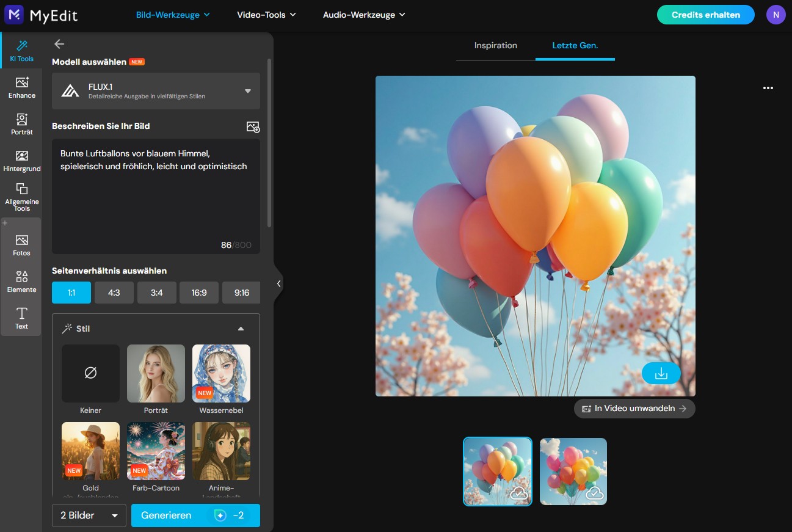
Task: Click In Video umwandeln
Action: pos(634,409)
